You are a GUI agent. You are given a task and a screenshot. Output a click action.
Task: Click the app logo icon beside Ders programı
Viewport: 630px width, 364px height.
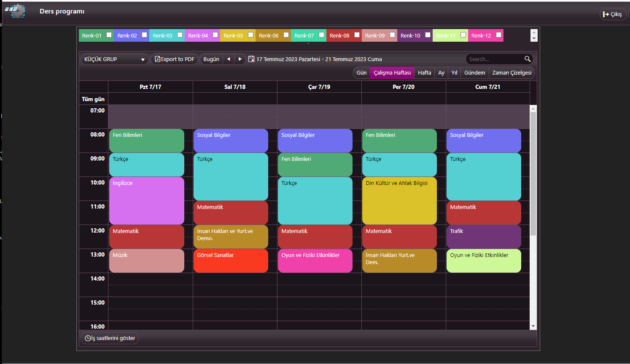pos(16,11)
